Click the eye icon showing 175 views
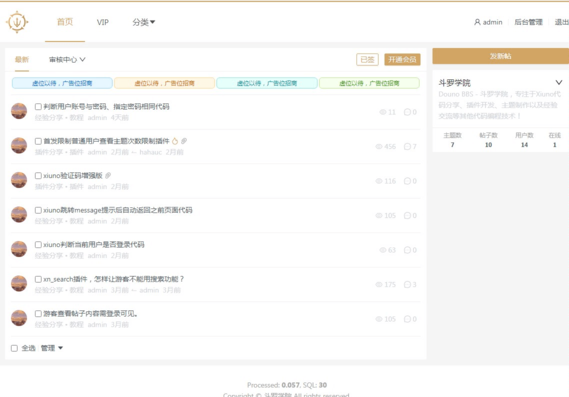 [x=379, y=285]
